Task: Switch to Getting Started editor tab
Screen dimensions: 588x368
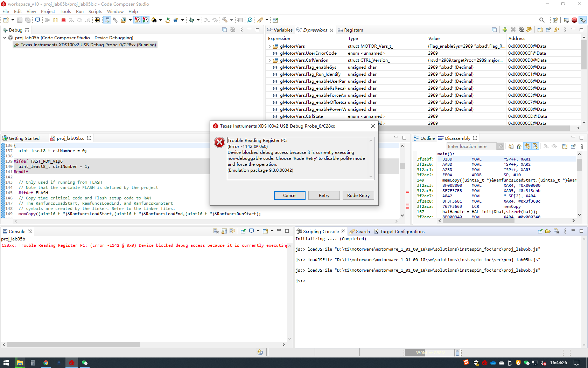Action: [x=21, y=138]
